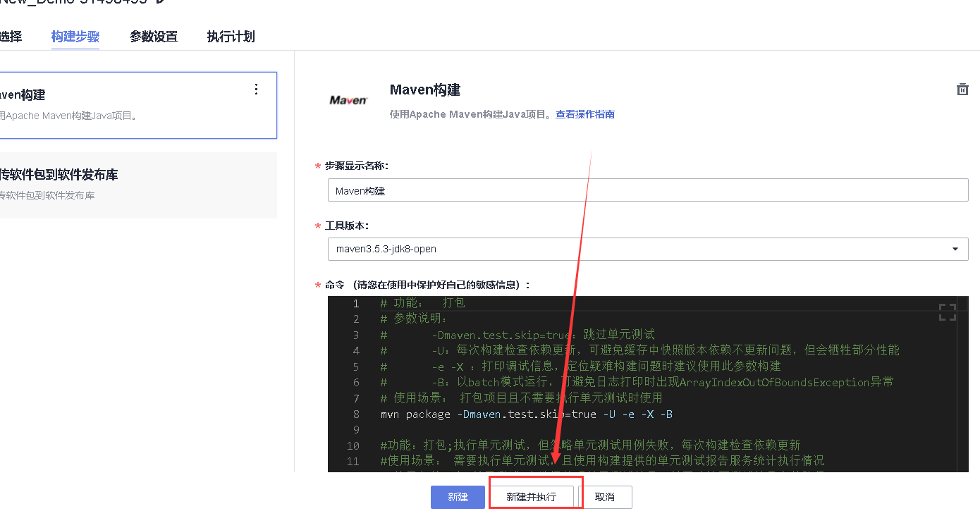Open the Maven构建 step three-dot menu
980x511 pixels.
click(x=256, y=89)
